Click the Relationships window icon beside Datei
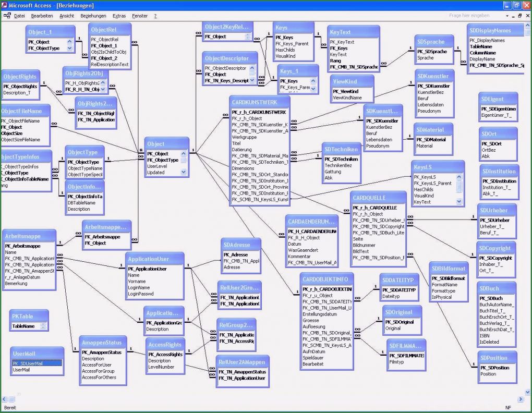 (x=7, y=16)
